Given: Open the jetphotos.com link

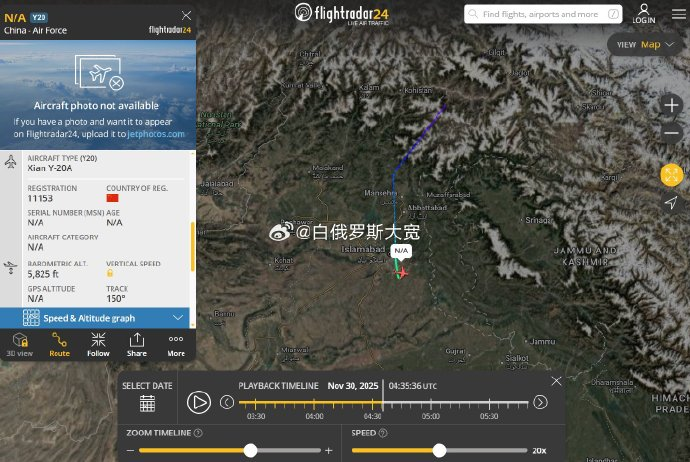Looking at the screenshot, I should (156, 134).
